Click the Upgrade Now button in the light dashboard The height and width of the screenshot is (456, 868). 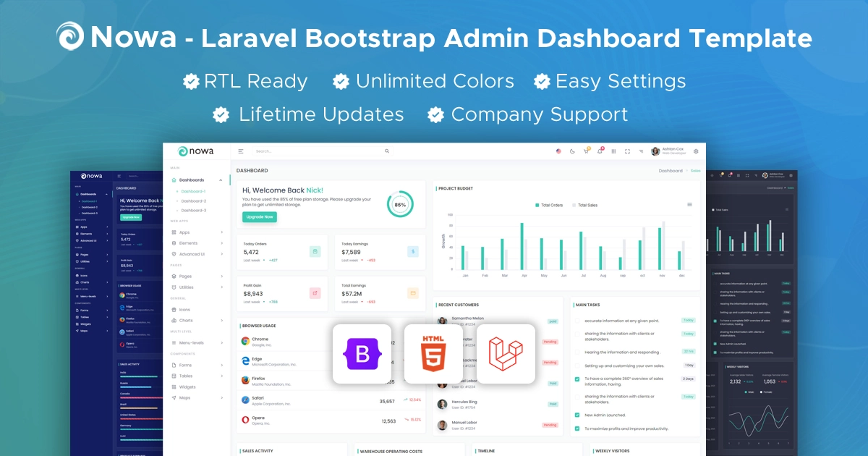[x=260, y=217]
